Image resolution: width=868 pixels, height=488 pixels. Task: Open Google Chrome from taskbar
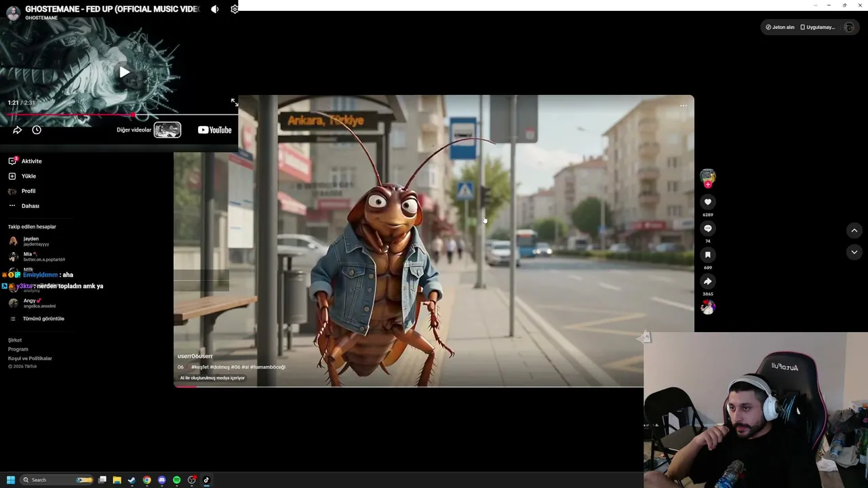pos(146,480)
